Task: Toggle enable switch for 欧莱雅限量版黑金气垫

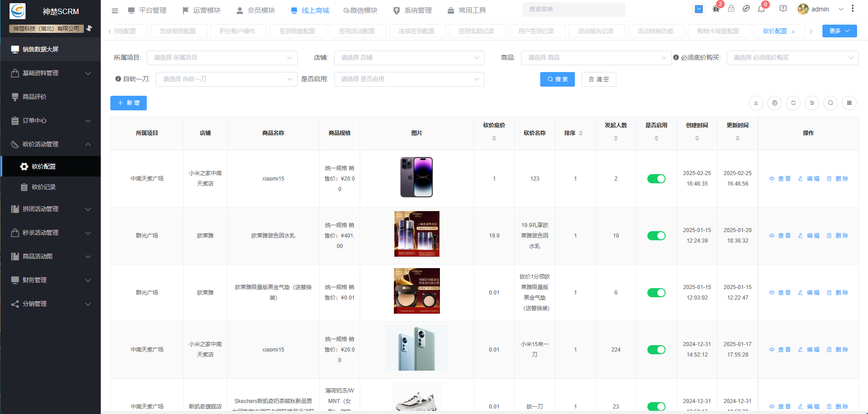Action: (x=656, y=293)
